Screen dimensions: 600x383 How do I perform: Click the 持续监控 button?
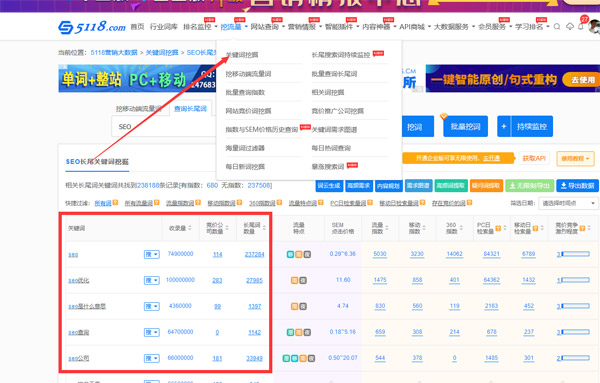point(532,126)
